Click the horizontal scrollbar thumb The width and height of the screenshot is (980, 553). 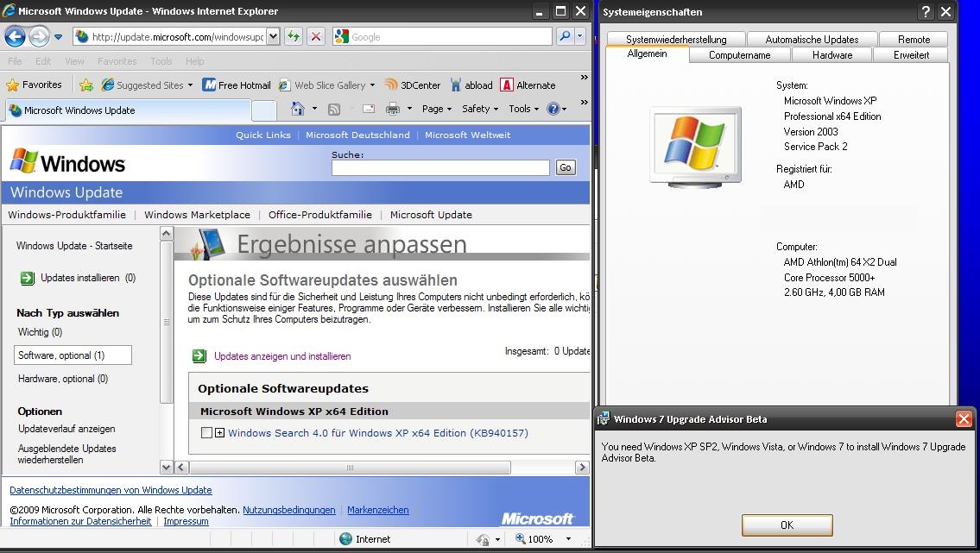[350, 467]
